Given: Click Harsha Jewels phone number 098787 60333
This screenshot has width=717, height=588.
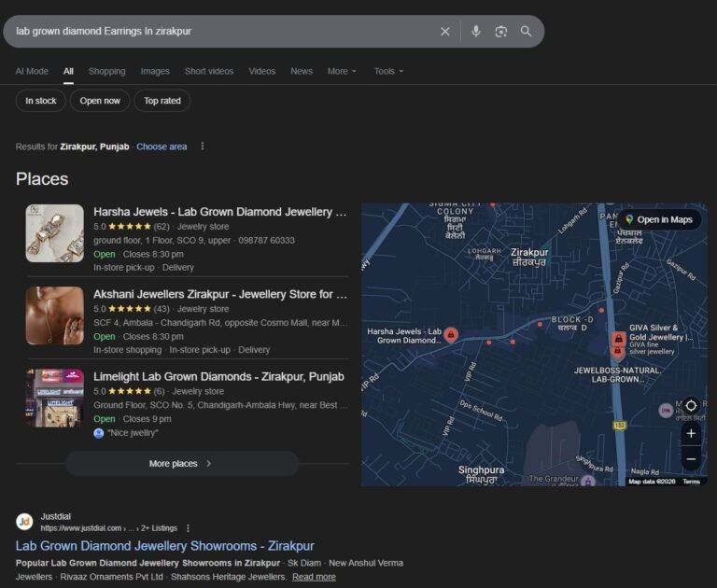Looking at the screenshot, I should [x=267, y=241].
